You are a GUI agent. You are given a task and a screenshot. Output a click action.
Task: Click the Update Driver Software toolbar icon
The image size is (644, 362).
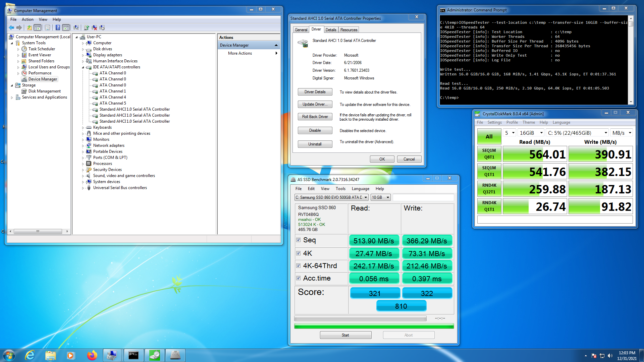[87, 27]
